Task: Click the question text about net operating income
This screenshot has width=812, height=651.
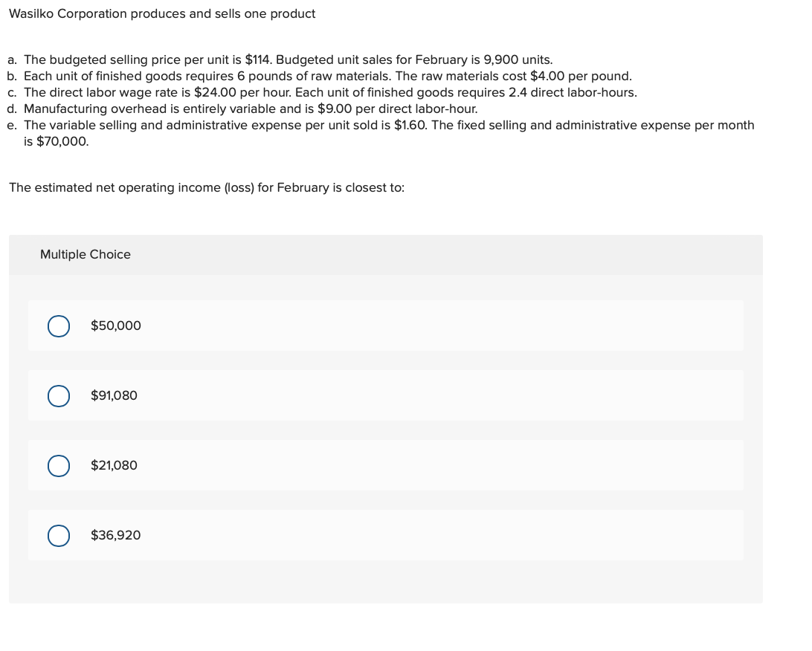Action: 205,187
